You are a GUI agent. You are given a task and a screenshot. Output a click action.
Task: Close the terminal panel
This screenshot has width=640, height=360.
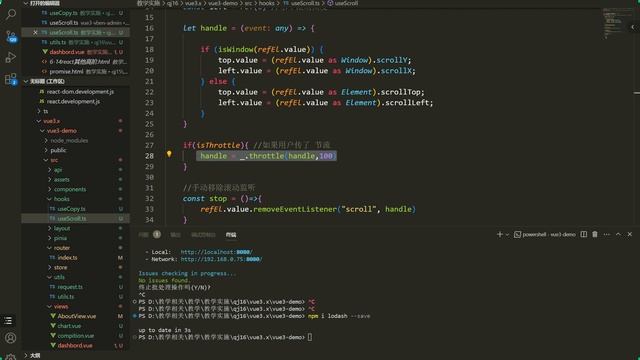coord(629,234)
